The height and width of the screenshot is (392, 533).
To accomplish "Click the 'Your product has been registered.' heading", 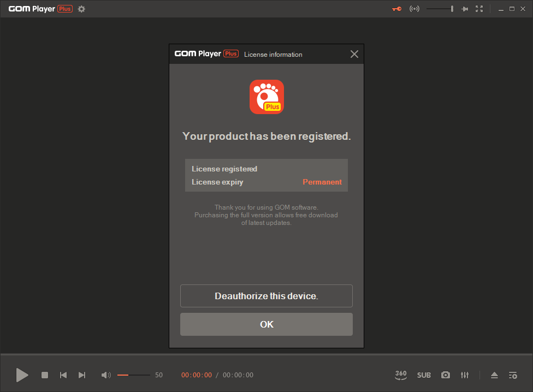I will 266,136.
